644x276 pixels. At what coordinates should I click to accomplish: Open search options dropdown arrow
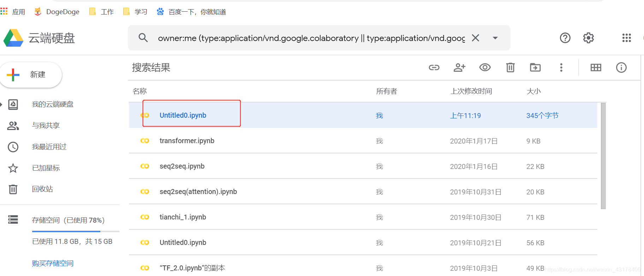[495, 38]
